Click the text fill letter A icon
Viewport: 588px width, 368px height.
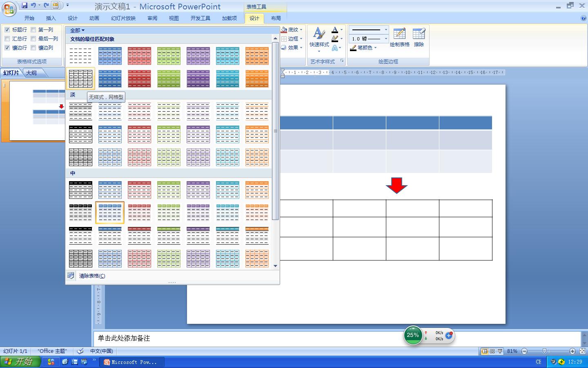click(x=335, y=30)
